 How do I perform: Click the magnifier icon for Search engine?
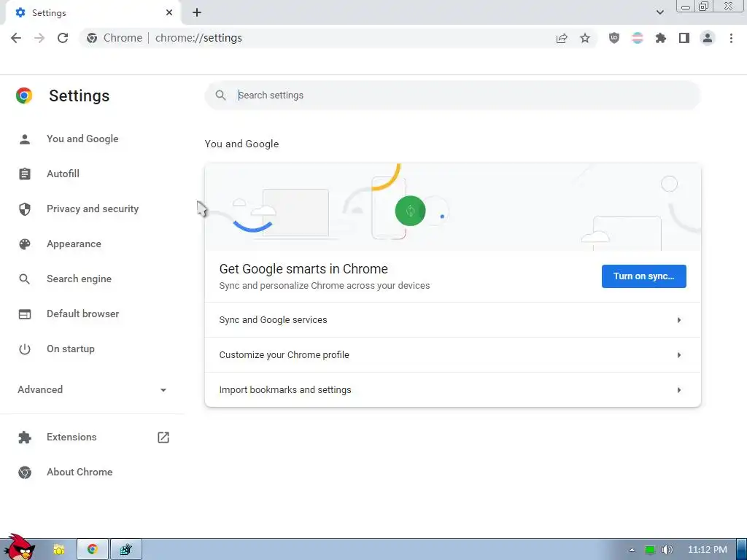pyautogui.click(x=25, y=279)
